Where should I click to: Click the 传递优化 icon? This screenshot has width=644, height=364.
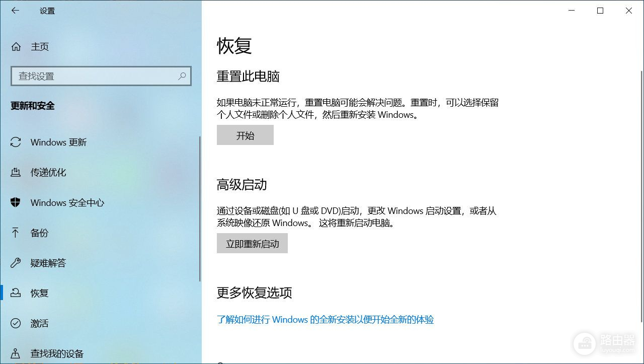point(16,173)
